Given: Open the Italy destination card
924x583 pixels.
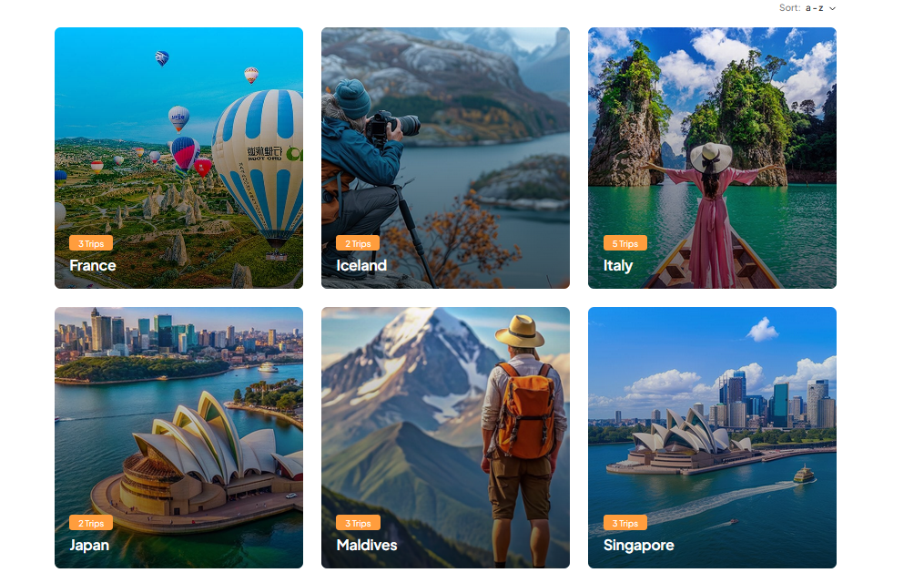Looking at the screenshot, I should [712, 158].
